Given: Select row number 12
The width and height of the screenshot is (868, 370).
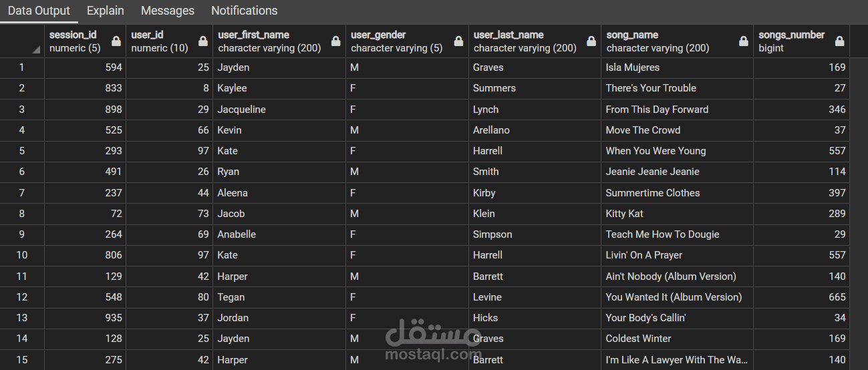Looking at the screenshot, I should (x=22, y=297).
